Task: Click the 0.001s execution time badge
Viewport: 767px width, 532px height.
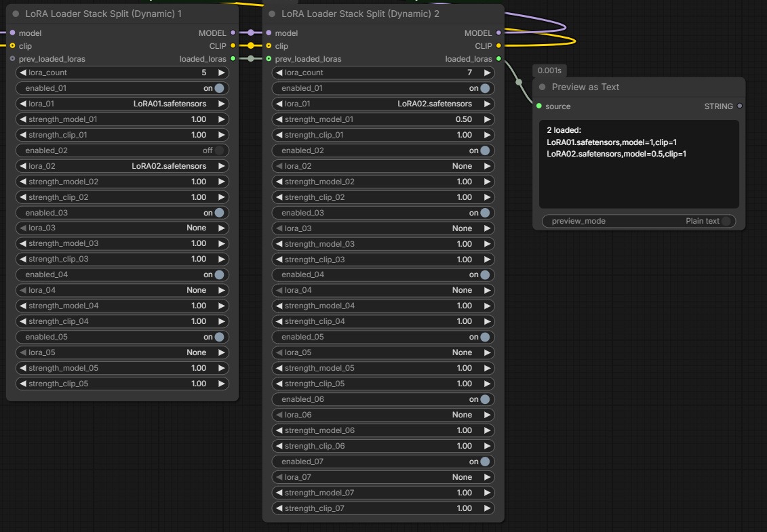Action: 549,70
